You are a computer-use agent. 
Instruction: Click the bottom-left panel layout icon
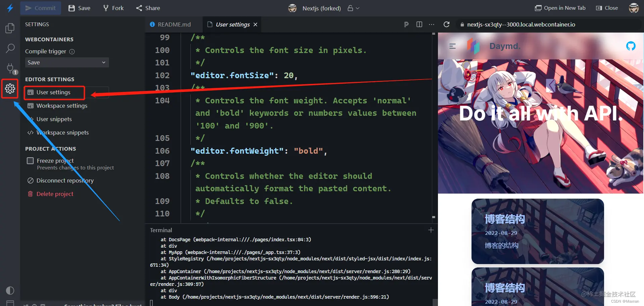(x=10, y=303)
